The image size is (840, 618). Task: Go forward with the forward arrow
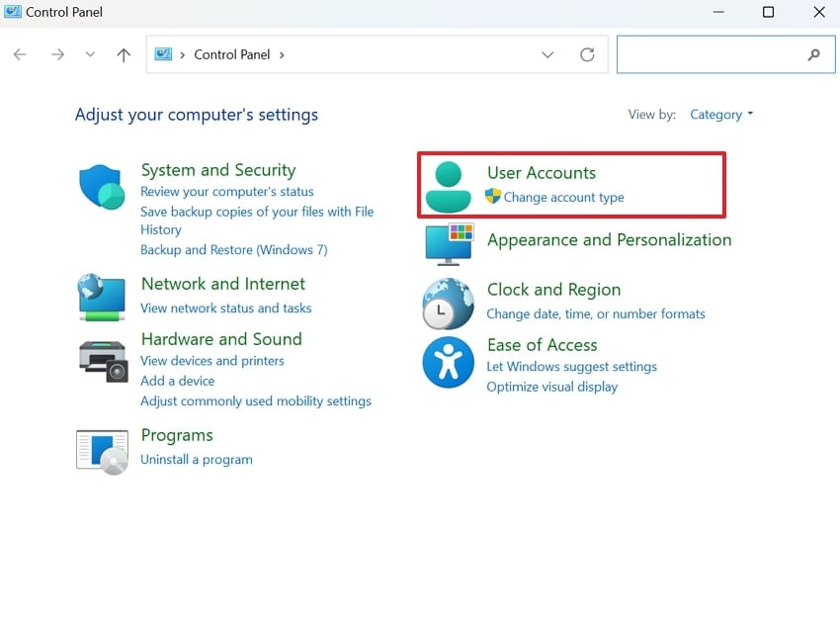[x=57, y=54]
